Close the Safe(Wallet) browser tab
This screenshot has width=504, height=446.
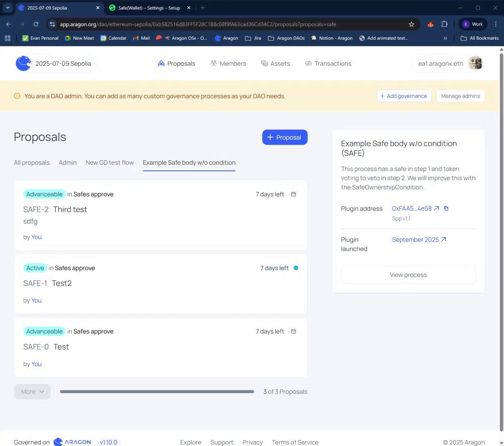click(189, 8)
